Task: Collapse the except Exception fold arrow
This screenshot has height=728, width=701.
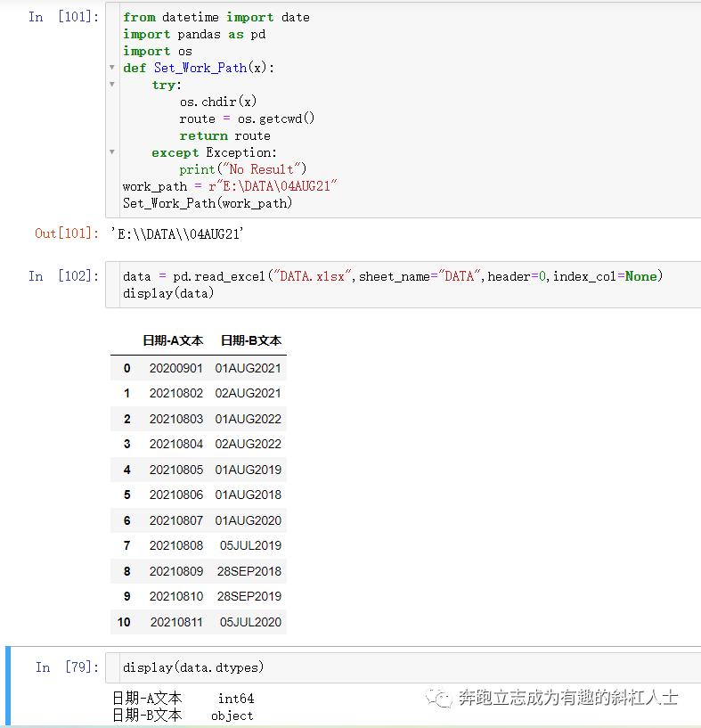Action: pyautogui.click(x=112, y=152)
